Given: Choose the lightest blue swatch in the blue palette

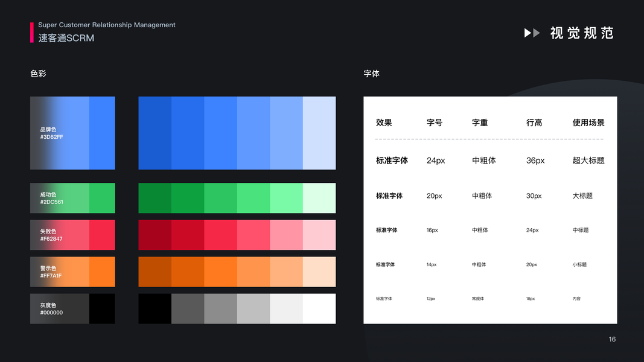Looking at the screenshot, I should click(319, 133).
